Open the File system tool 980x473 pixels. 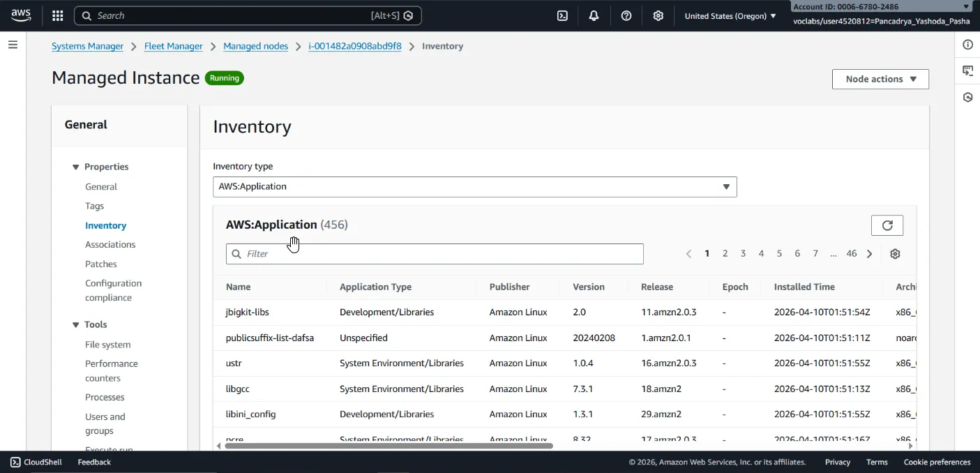point(107,345)
